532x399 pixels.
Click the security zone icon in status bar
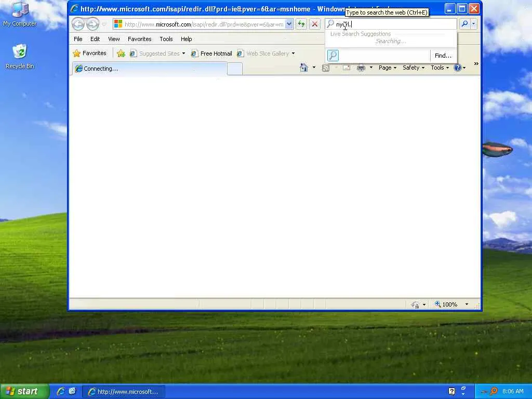415,304
